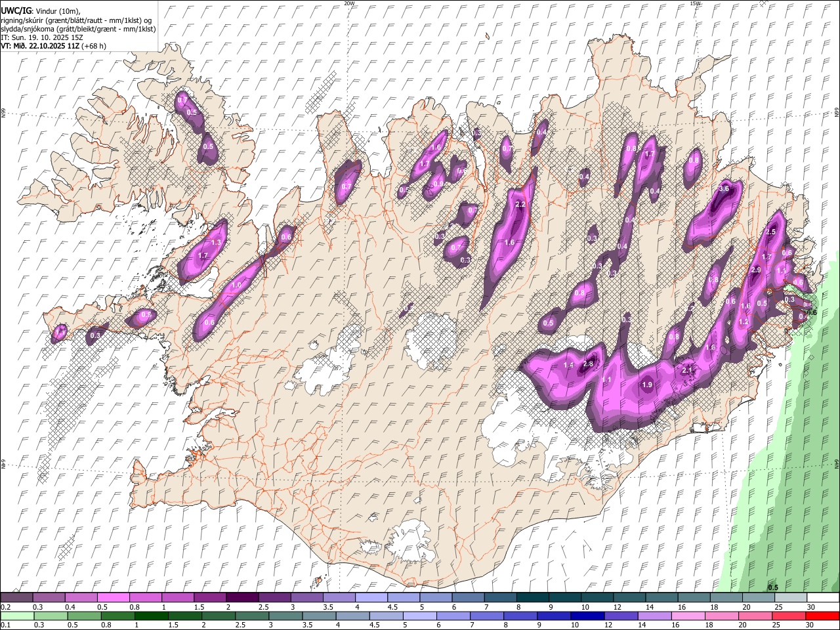The height and width of the screenshot is (630, 840).
Task: Click the top legend swatch between 12 and 14
Action: tap(629, 597)
